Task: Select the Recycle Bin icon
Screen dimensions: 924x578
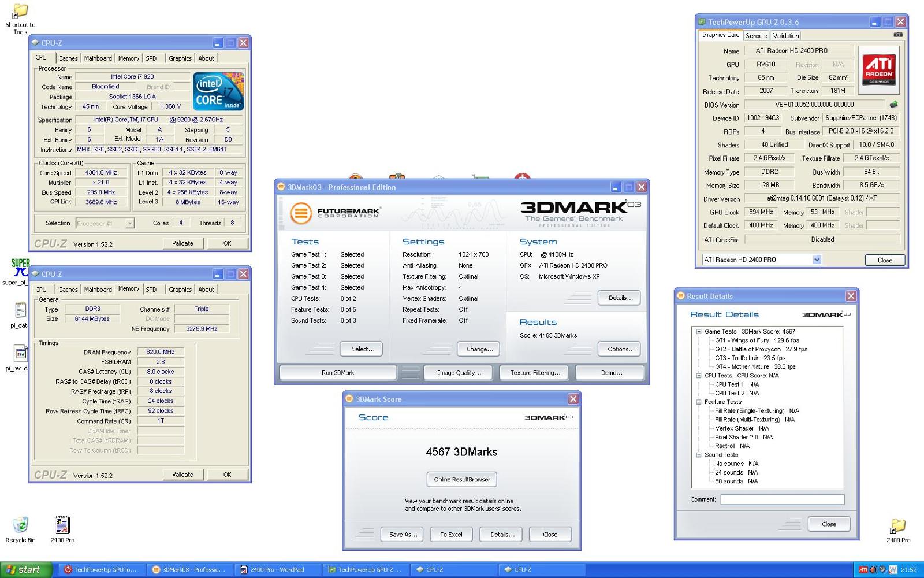Action: pyautogui.click(x=20, y=529)
